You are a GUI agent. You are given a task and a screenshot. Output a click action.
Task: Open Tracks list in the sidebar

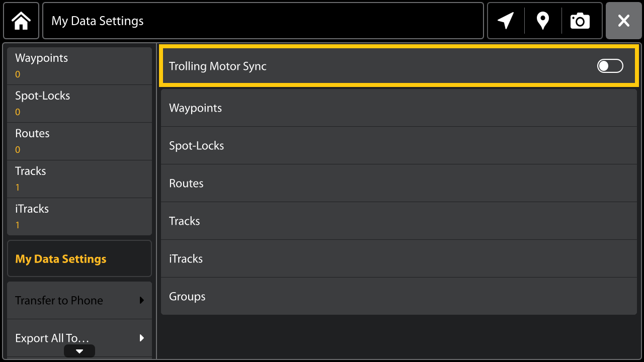click(79, 179)
